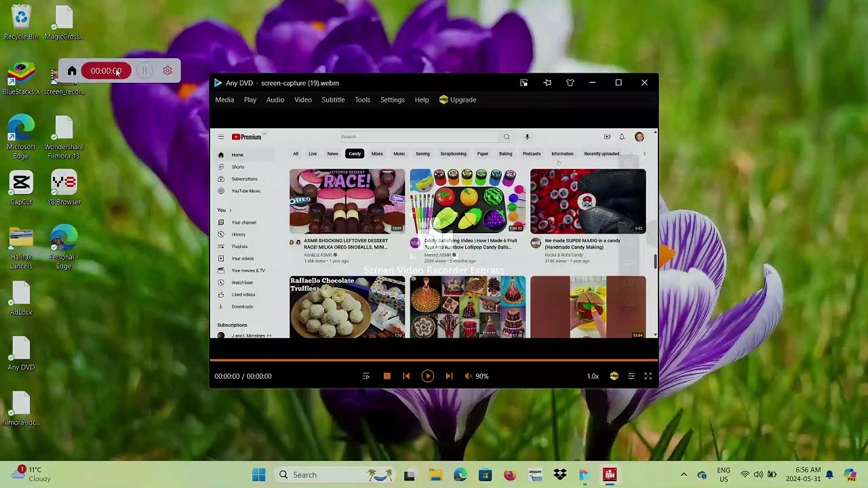The height and width of the screenshot is (488, 868).
Task: Open the 1.0x playback speed selector
Action: 593,376
